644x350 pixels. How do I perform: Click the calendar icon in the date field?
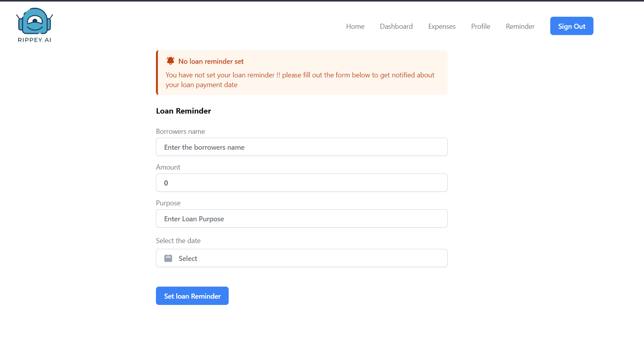[x=168, y=258]
